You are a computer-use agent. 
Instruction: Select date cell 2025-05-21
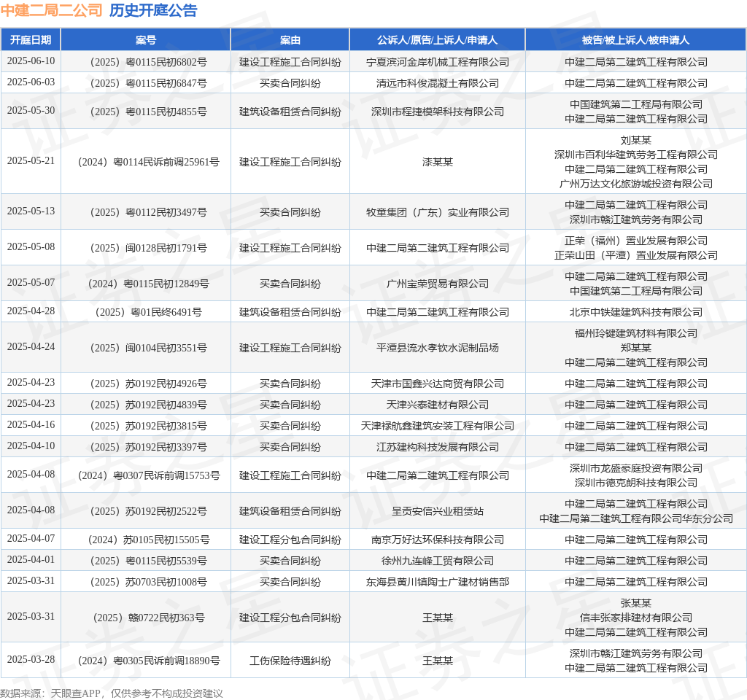click(31, 161)
